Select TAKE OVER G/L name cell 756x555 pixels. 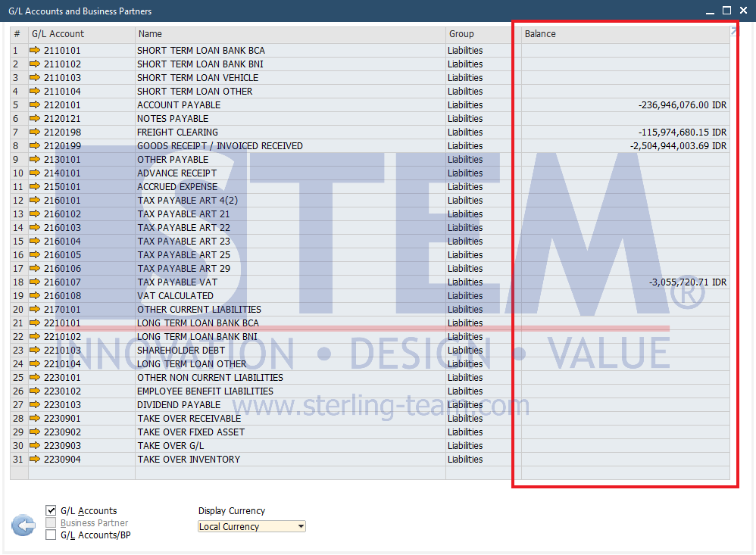click(x=290, y=446)
